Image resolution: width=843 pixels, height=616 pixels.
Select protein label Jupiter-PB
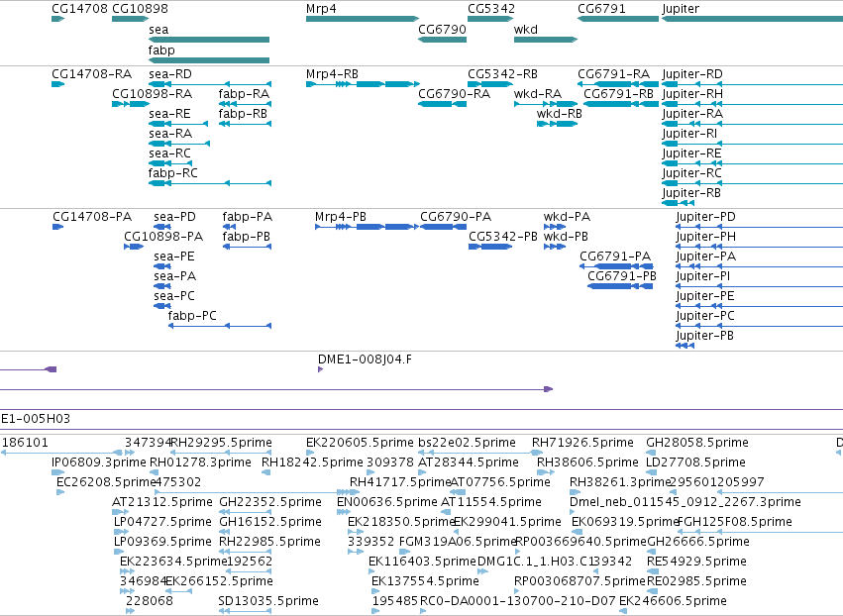click(704, 336)
